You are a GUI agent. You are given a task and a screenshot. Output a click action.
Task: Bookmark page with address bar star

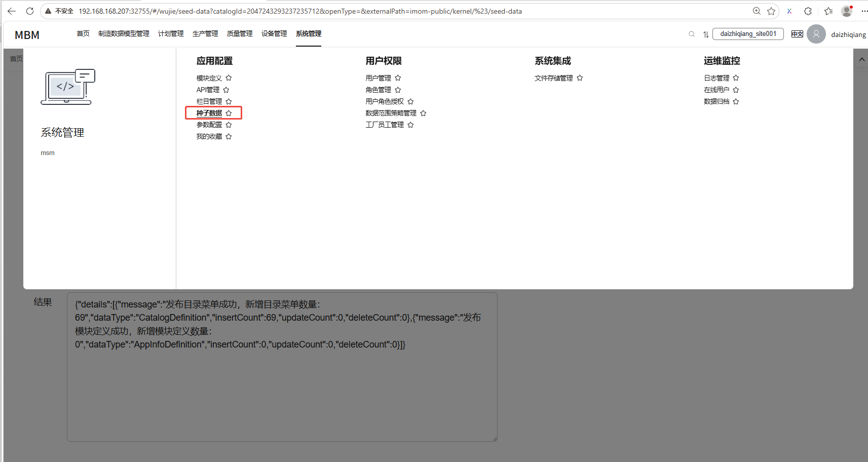coord(771,11)
